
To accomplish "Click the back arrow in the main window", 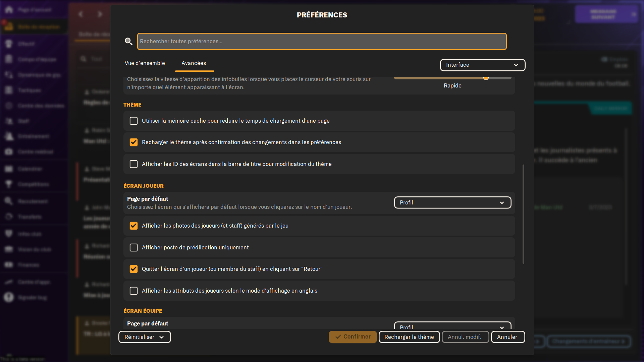I will (x=81, y=14).
